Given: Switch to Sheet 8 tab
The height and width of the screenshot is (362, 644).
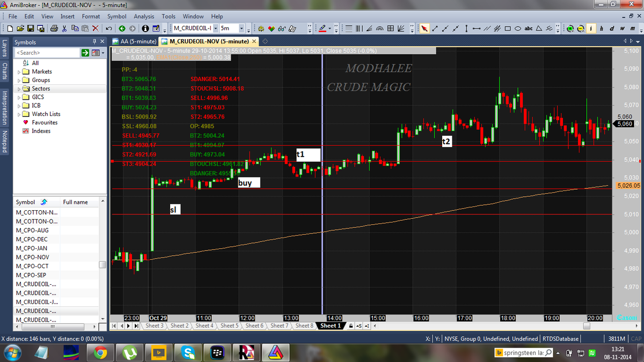Looking at the screenshot, I should click(x=303, y=326).
